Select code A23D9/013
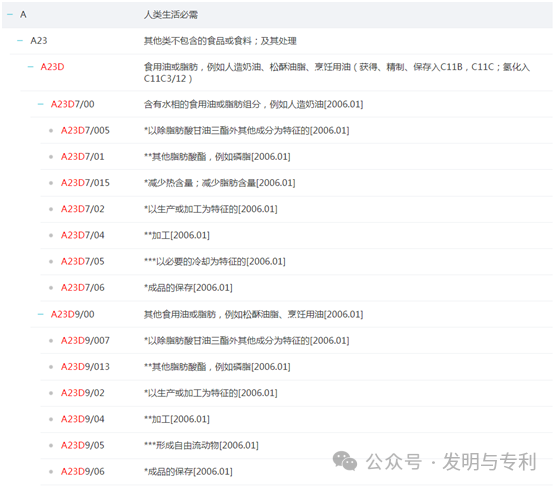Screen dimensions: 558x490 point(85,367)
